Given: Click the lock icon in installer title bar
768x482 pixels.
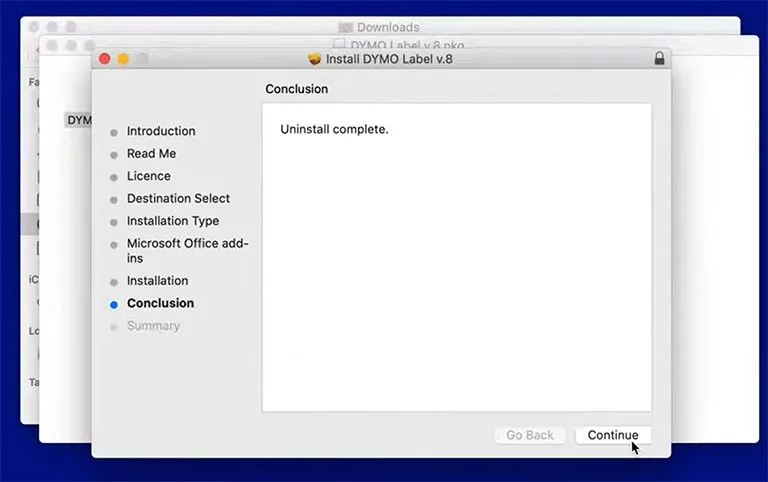Looking at the screenshot, I should click(659, 58).
